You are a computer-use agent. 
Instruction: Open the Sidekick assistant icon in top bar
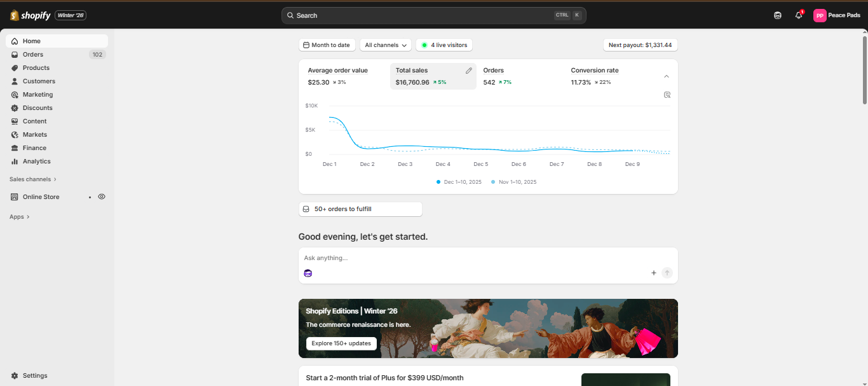(778, 15)
